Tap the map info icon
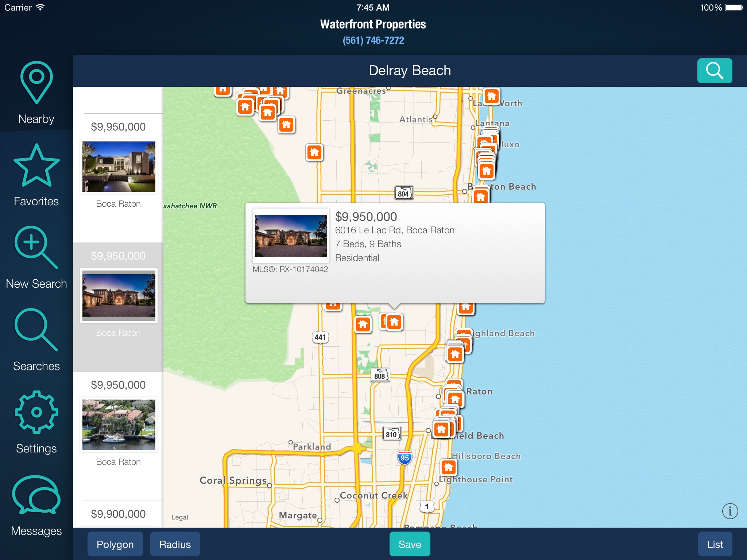 point(729,511)
